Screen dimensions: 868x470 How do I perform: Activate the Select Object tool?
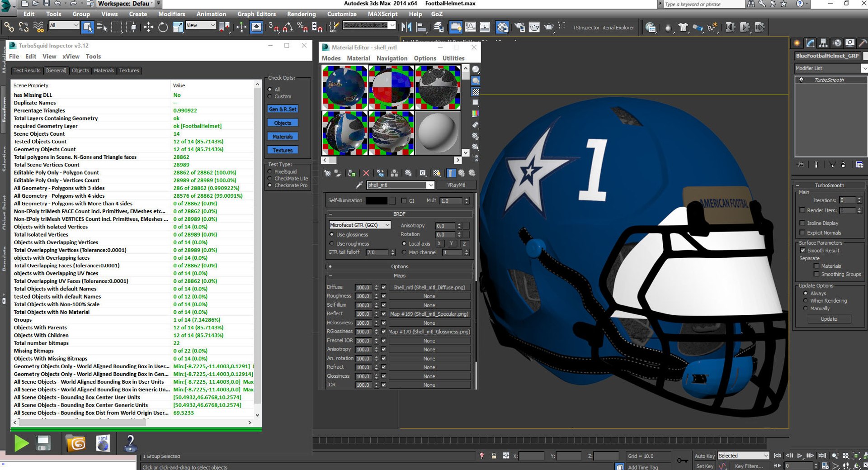click(x=87, y=27)
